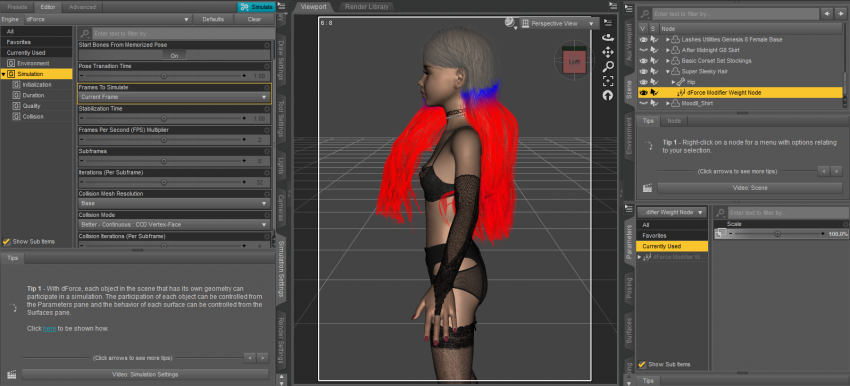Open the Advanced tab

coord(82,7)
